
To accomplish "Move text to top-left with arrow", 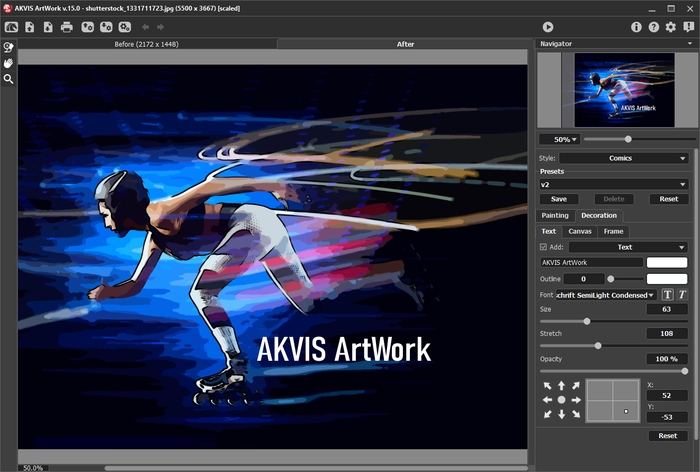I will (547, 385).
